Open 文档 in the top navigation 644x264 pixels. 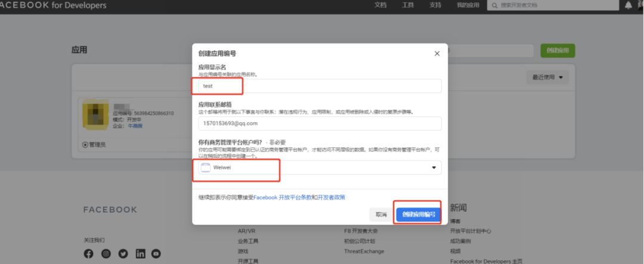[380, 5]
